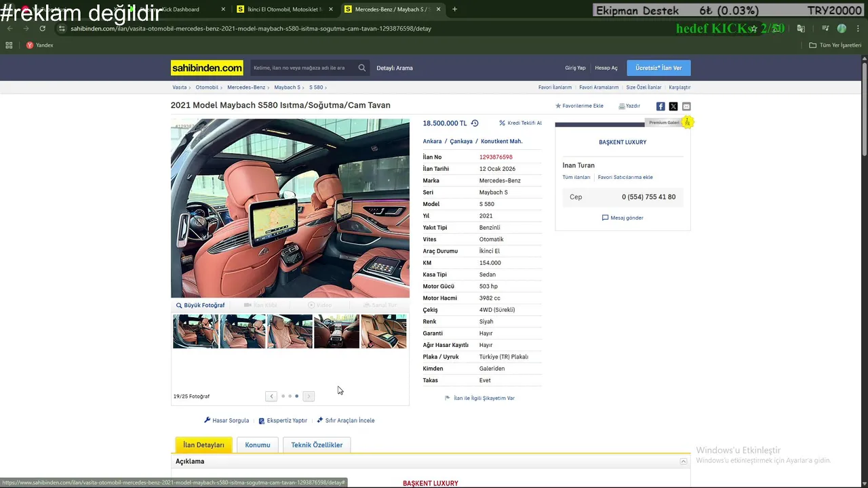This screenshot has height=488, width=868.
Task: Click Favorilerime Ekle star
Action: tap(558, 106)
